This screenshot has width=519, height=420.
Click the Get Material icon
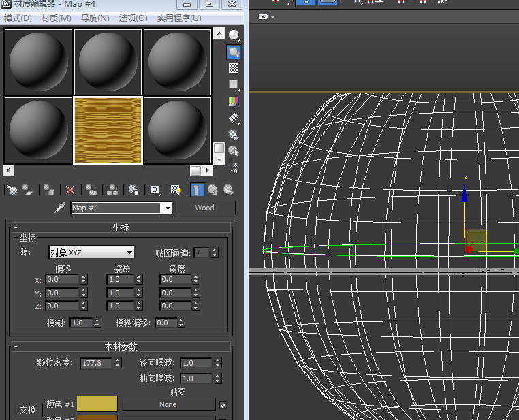12,190
